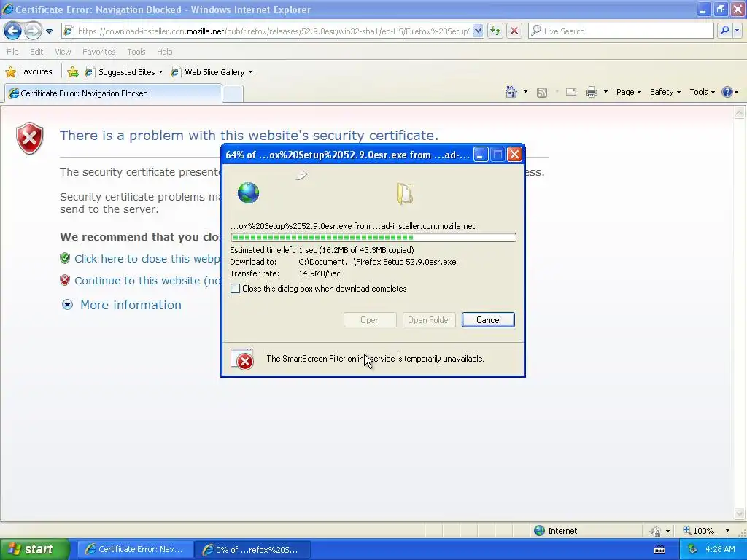Click the 4:28 AM clock

click(x=720, y=549)
